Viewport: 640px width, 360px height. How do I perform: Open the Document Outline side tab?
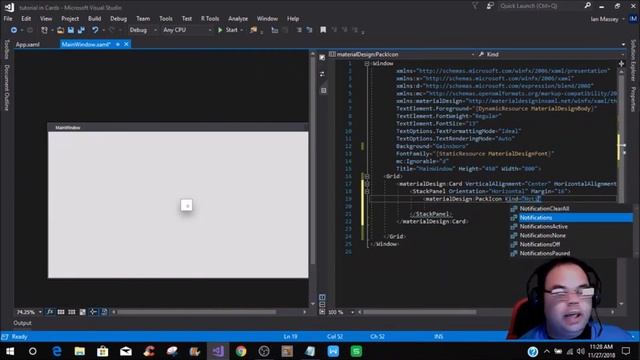pyautogui.click(x=7, y=87)
